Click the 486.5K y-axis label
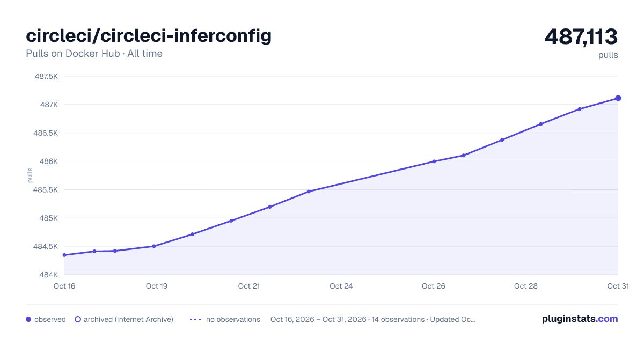 [46, 133]
